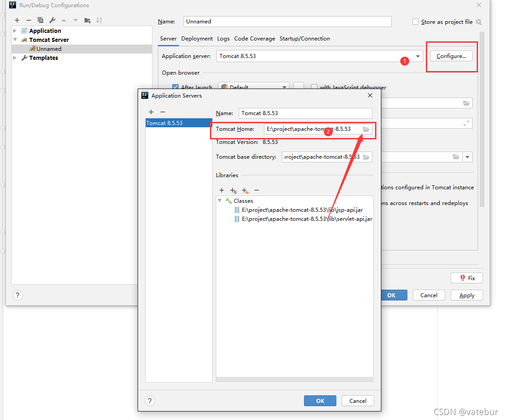505x420 pixels.
Task: Click Cancel in Application Servers dialog
Action: point(358,401)
